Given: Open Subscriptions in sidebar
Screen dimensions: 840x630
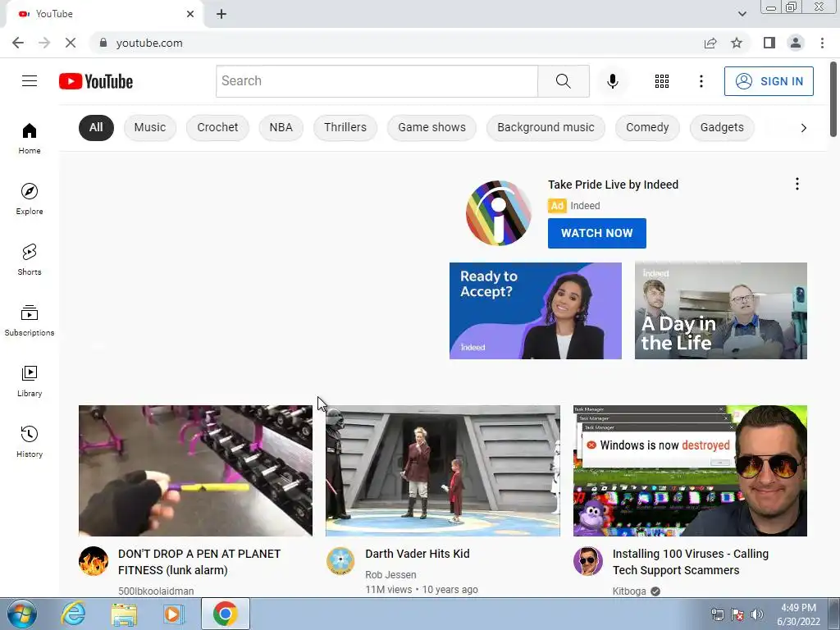Looking at the screenshot, I should point(30,321).
